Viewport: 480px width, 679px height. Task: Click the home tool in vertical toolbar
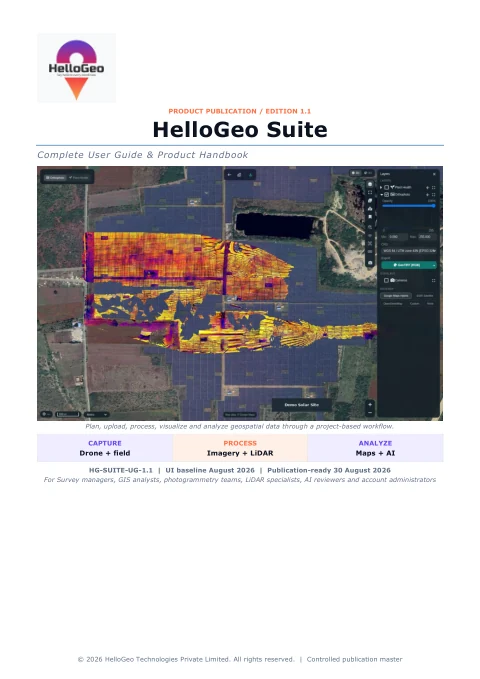click(x=370, y=184)
